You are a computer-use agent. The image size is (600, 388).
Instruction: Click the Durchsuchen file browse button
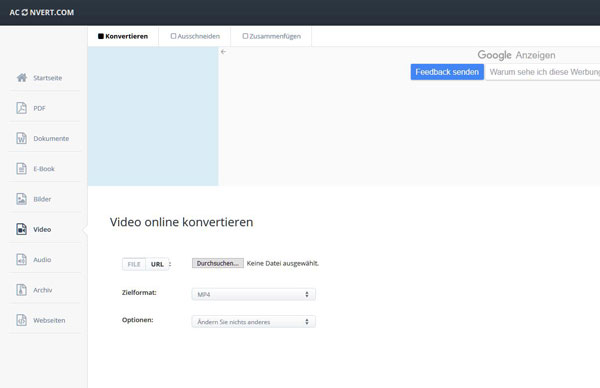[x=218, y=263]
